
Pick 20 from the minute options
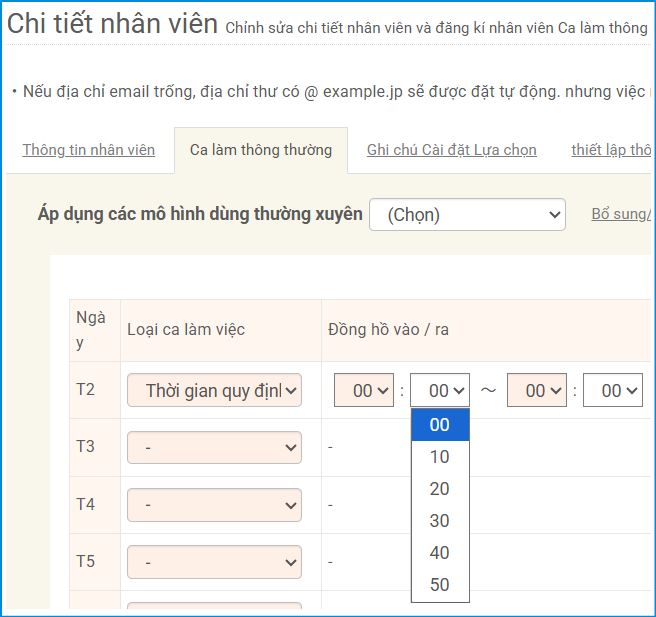440,489
